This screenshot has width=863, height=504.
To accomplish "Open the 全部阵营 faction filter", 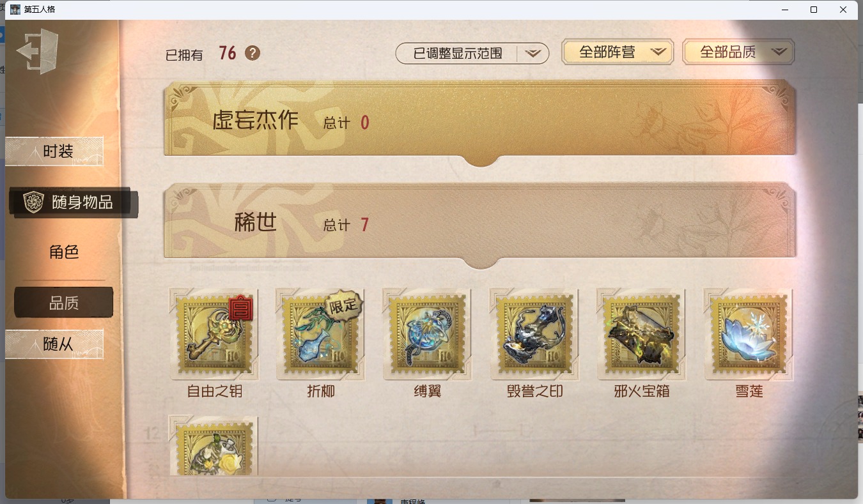I will click(618, 52).
